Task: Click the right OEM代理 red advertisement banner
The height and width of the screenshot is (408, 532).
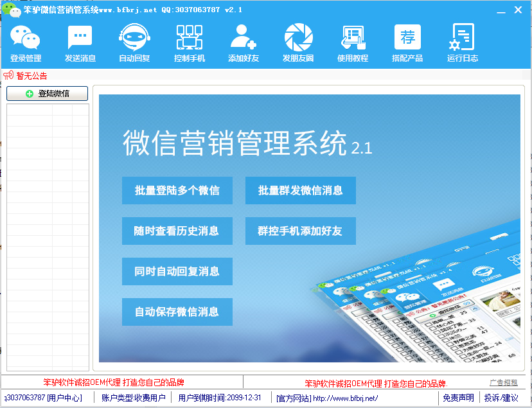Action: (376, 384)
